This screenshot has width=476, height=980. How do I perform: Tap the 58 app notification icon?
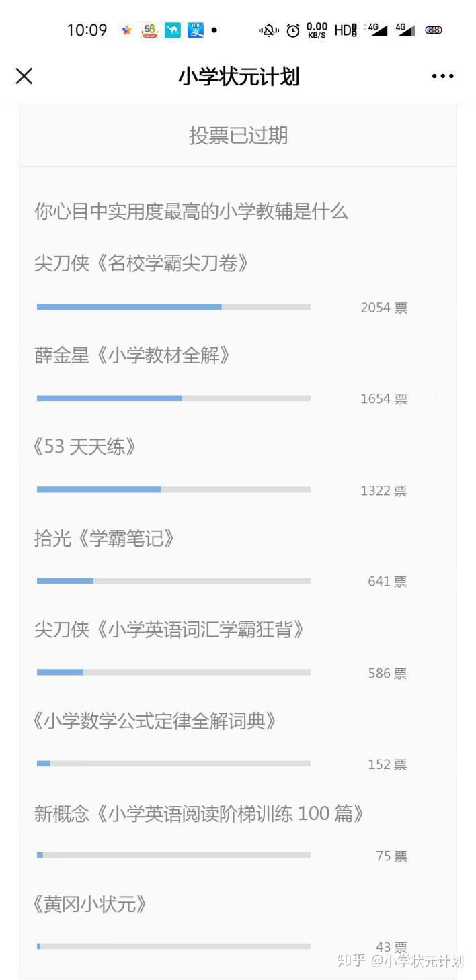149,30
